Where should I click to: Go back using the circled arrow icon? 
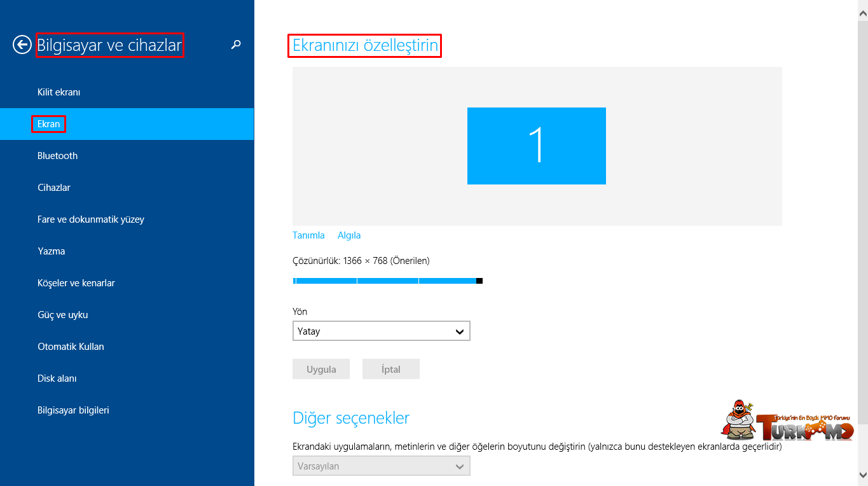coord(22,45)
